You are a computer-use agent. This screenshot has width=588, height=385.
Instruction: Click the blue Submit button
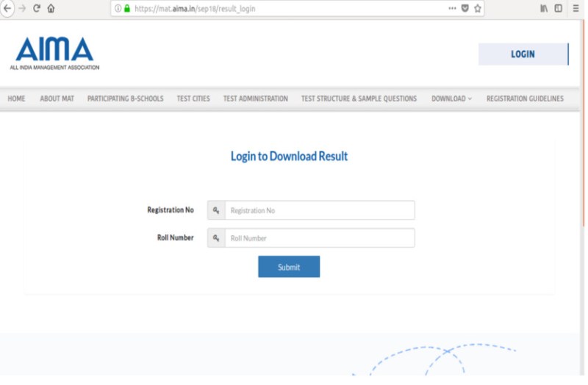[289, 267]
